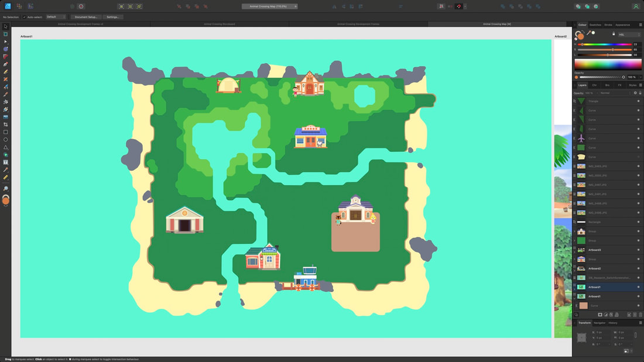Select the Pencil tool

coord(5,72)
